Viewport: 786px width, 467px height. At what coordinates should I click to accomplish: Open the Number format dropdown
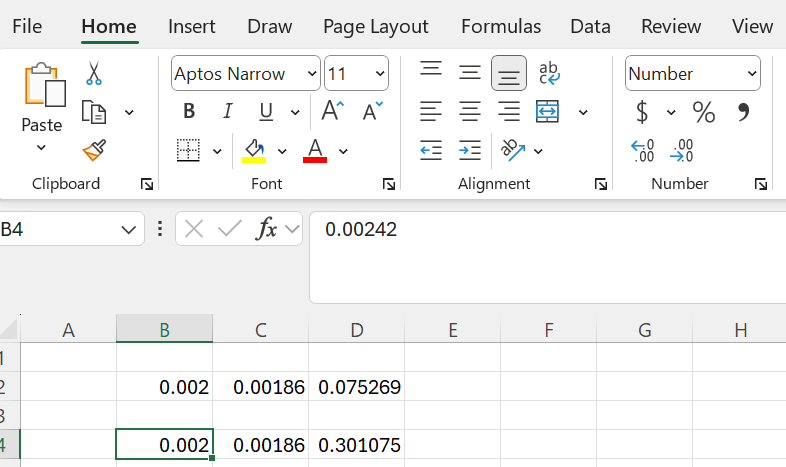[751, 74]
